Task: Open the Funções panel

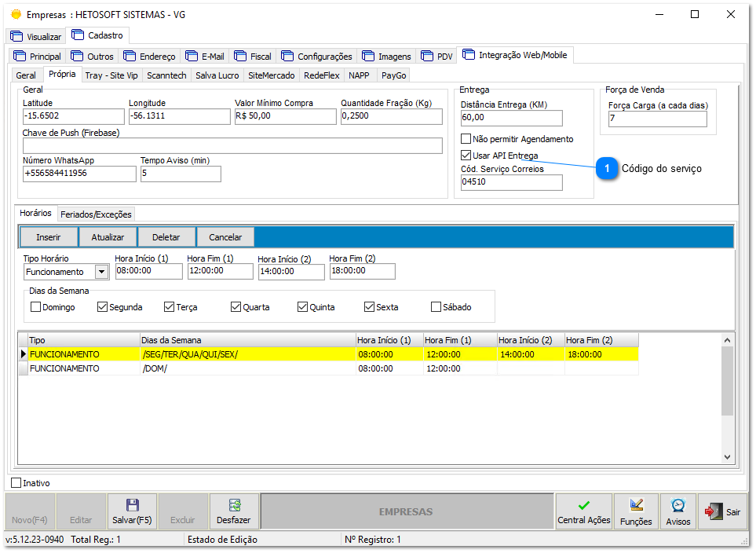Action: (x=636, y=511)
